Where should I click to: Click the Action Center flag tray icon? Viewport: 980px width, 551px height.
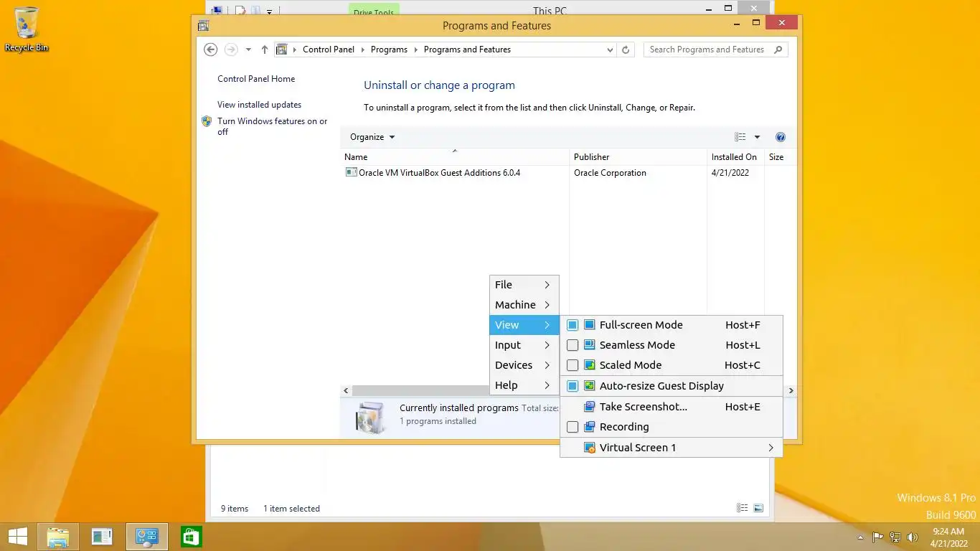pos(877,537)
